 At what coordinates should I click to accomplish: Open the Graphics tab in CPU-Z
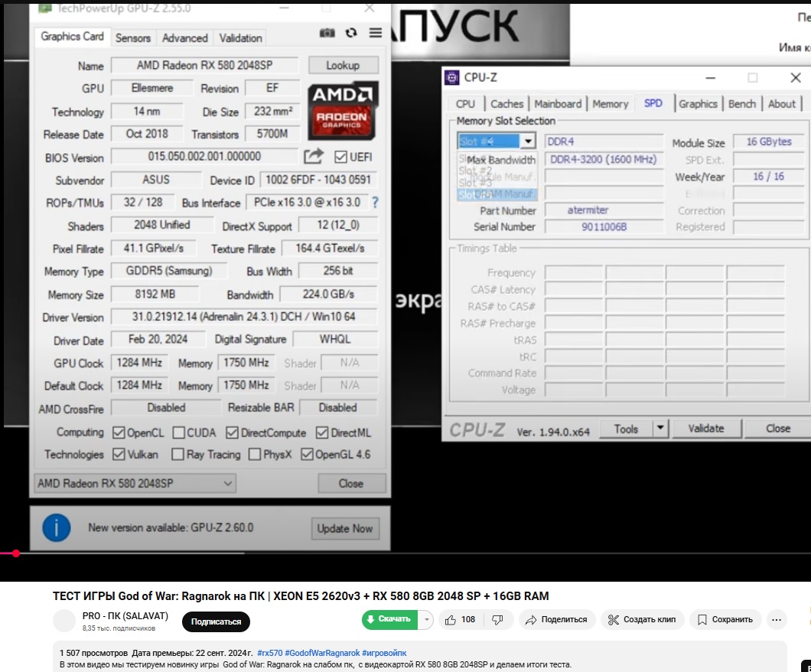[699, 104]
